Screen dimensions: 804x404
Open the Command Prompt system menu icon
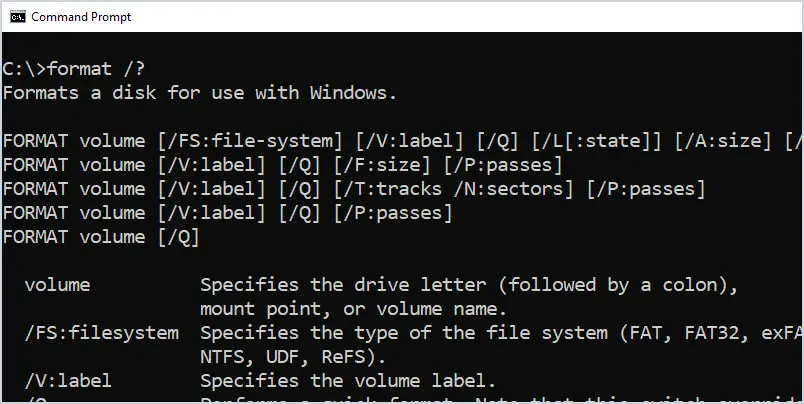point(18,17)
